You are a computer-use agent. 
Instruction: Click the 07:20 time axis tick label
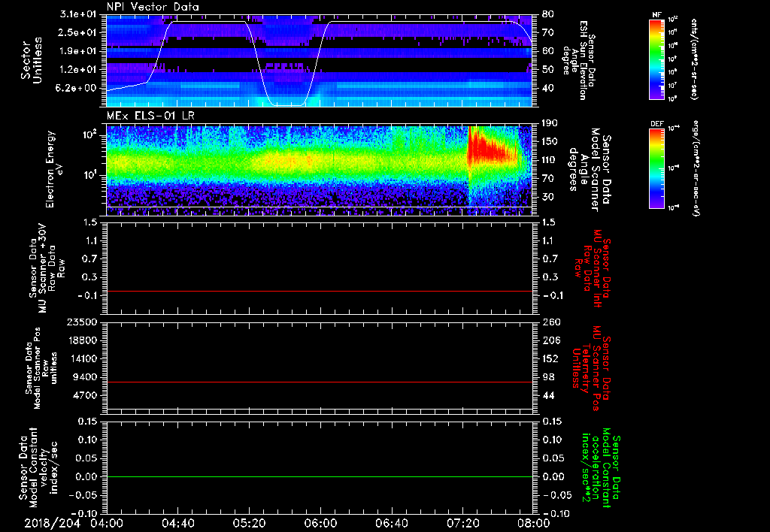tap(462, 523)
